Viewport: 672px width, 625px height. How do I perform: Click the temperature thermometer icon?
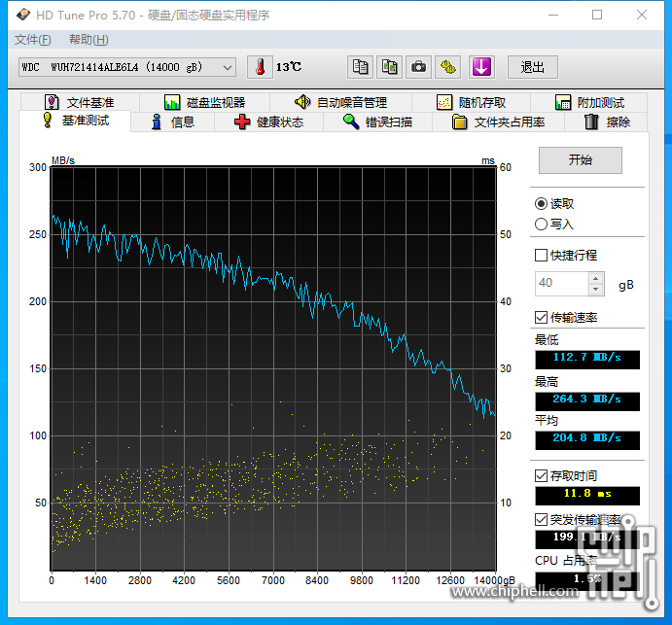(260, 67)
